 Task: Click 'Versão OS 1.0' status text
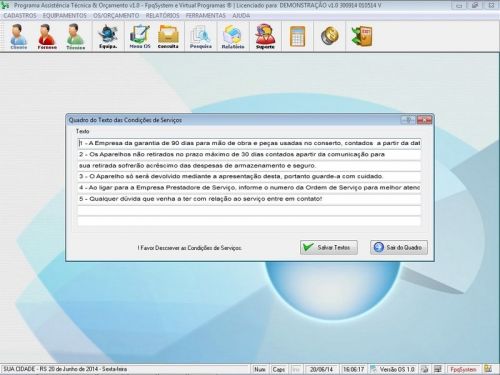click(397, 369)
